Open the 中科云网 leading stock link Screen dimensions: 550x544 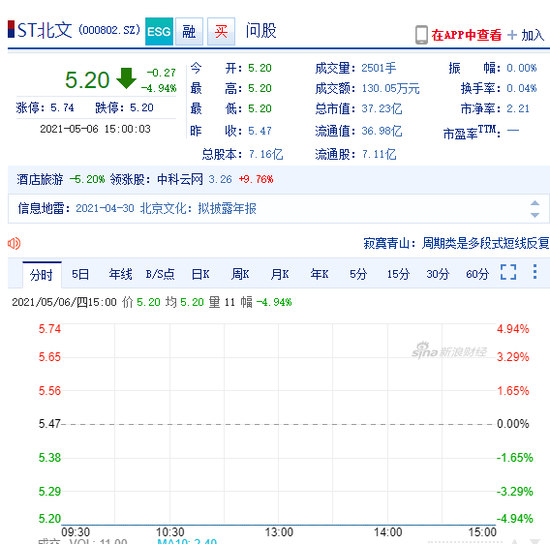[x=180, y=179]
